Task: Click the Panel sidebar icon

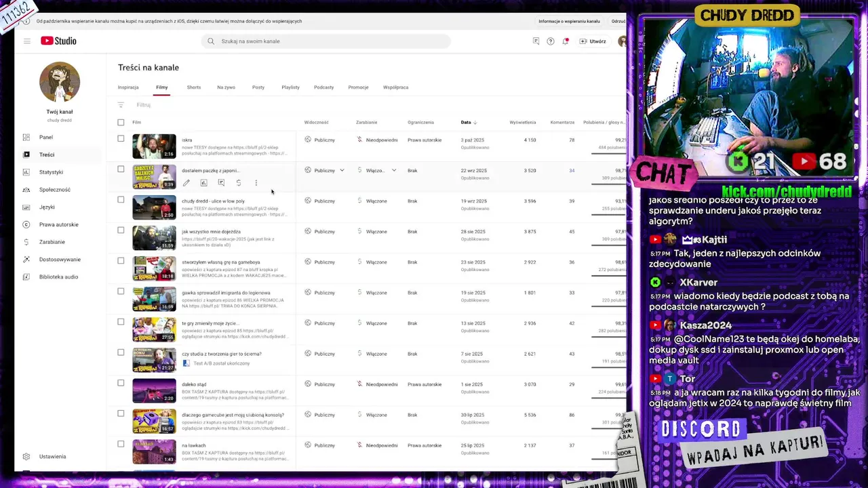Action: click(26, 137)
